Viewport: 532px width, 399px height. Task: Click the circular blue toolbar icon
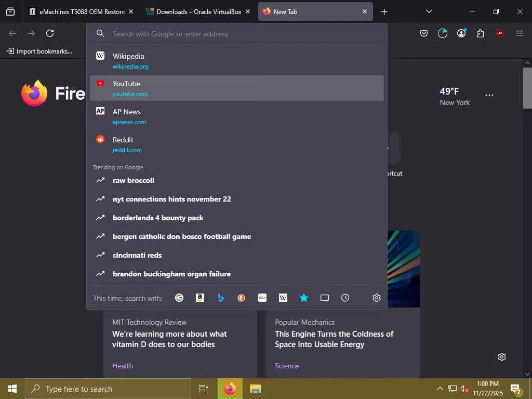pyautogui.click(x=443, y=33)
